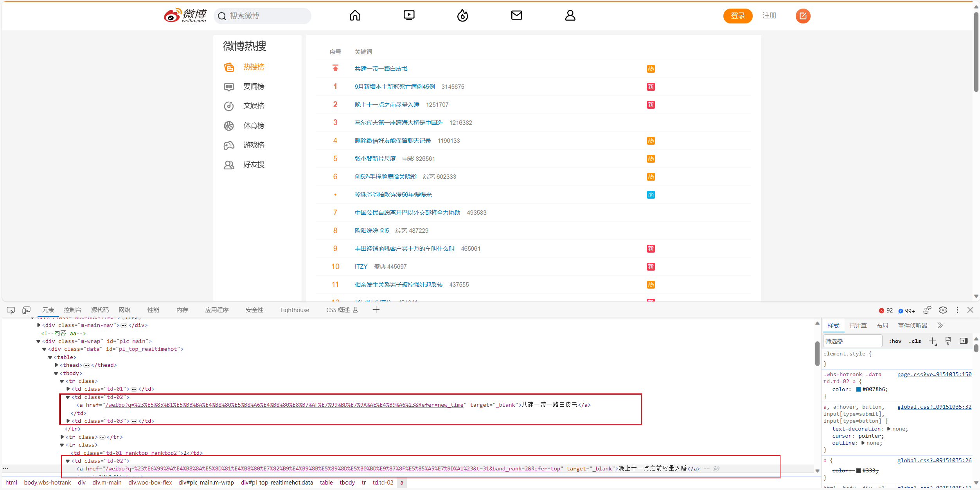Collapse the div m-wrap plc_main node
The width and height of the screenshot is (980, 490).
pos(38,341)
